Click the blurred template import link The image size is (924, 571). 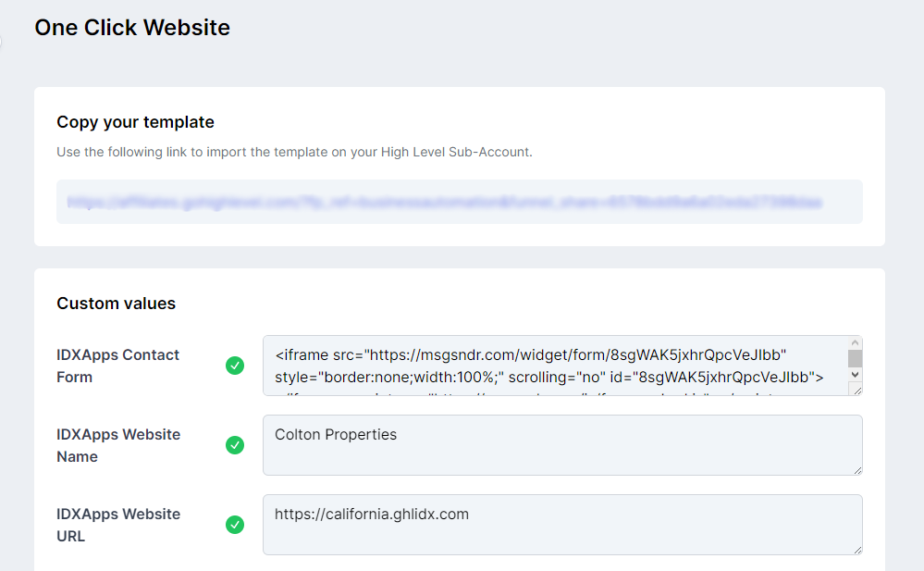[445, 202]
